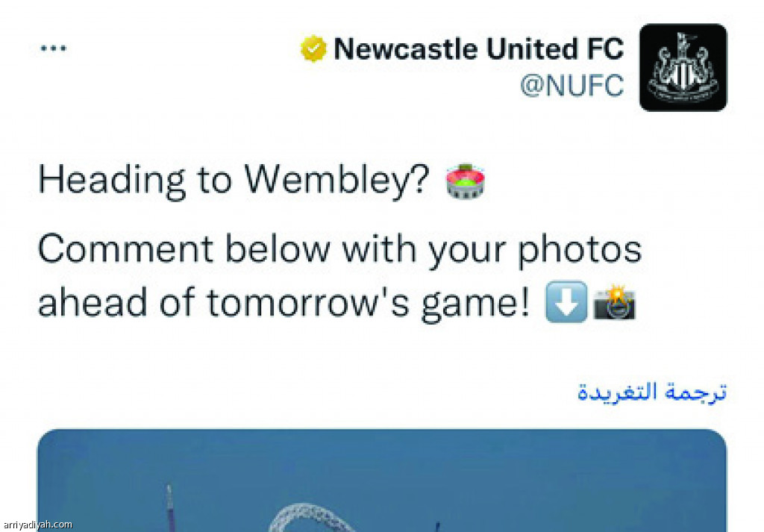Select the word "Wembley?" in the tweet

coord(339,181)
